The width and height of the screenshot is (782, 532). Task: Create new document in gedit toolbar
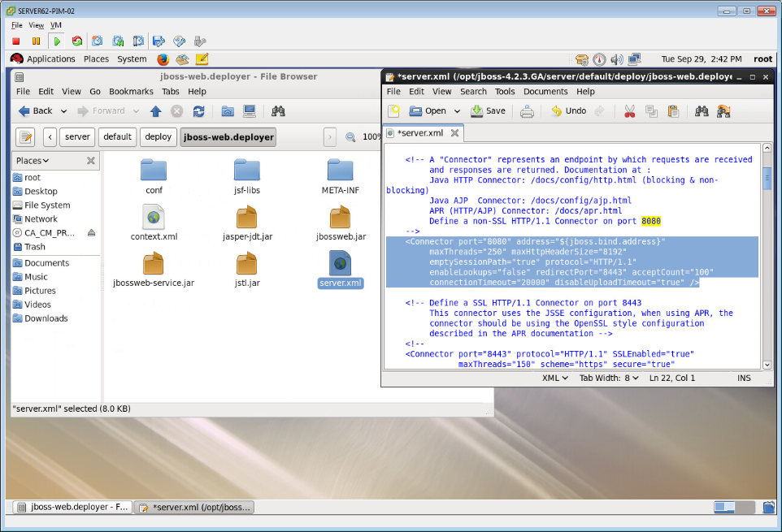click(x=394, y=111)
